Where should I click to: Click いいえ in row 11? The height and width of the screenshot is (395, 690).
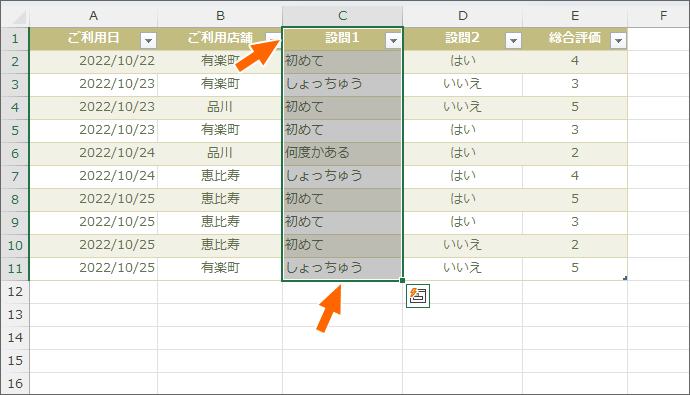[462, 268]
